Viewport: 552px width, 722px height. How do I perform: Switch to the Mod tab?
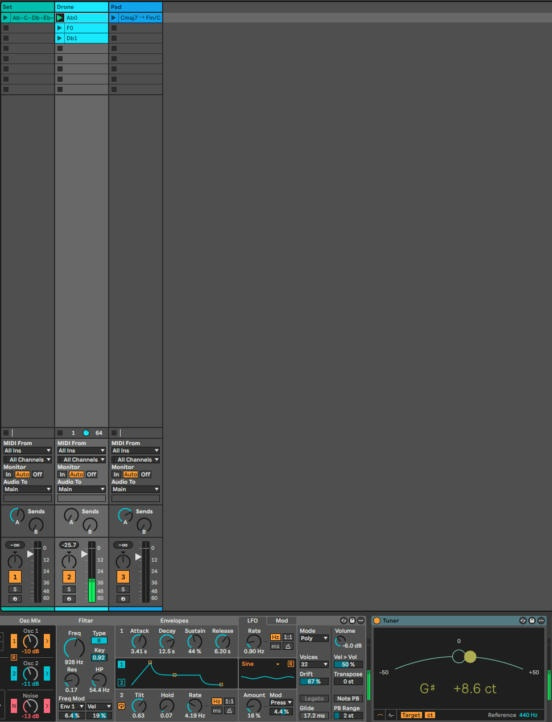click(x=282, y=621)
